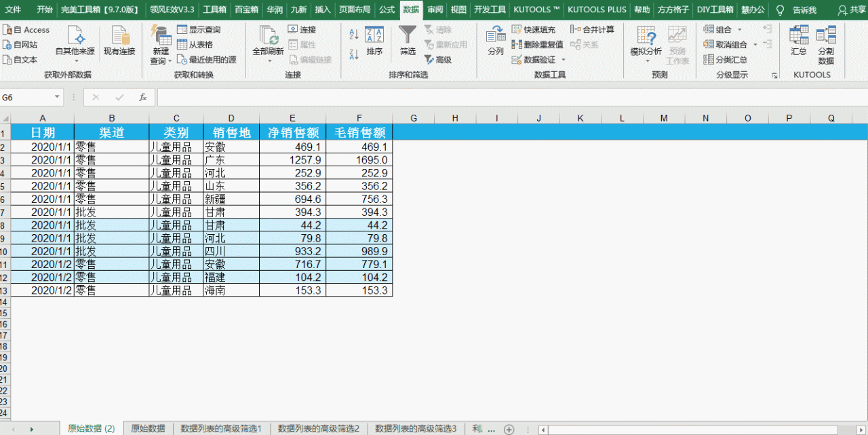Add a new sheet with plus button
868x435 pixels.
509,429
